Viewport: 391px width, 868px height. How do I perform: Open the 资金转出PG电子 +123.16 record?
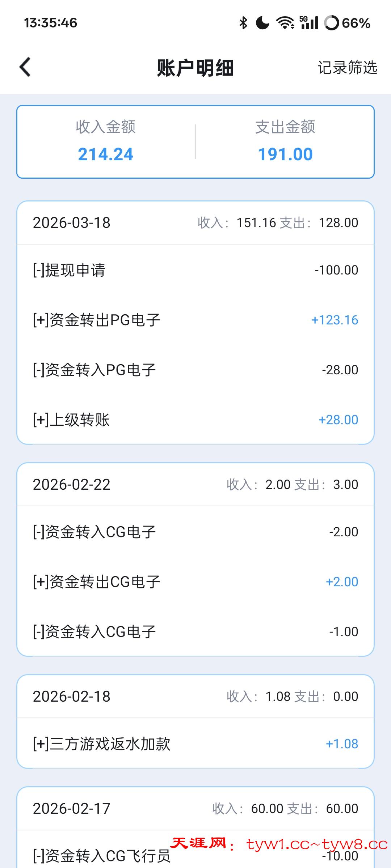[x=195, y=320]
